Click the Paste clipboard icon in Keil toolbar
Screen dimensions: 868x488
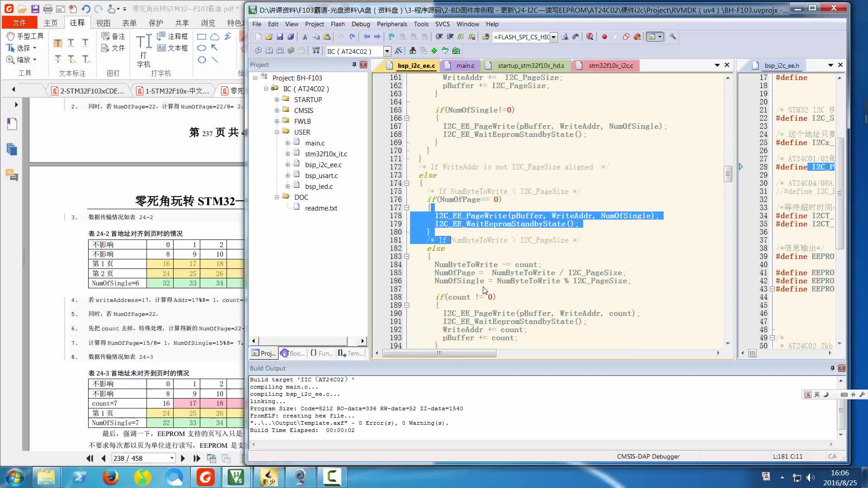pyautogui.click(x=327, y=37)
